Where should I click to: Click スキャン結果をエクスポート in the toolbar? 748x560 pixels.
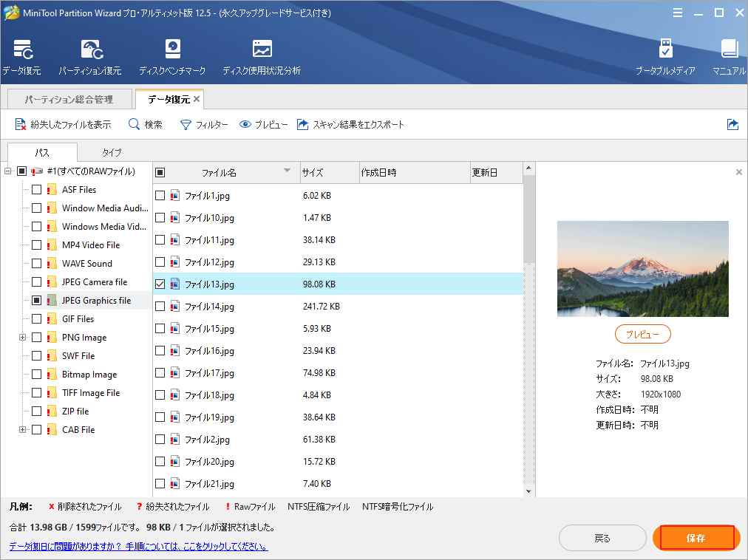[x=351, y=125]
